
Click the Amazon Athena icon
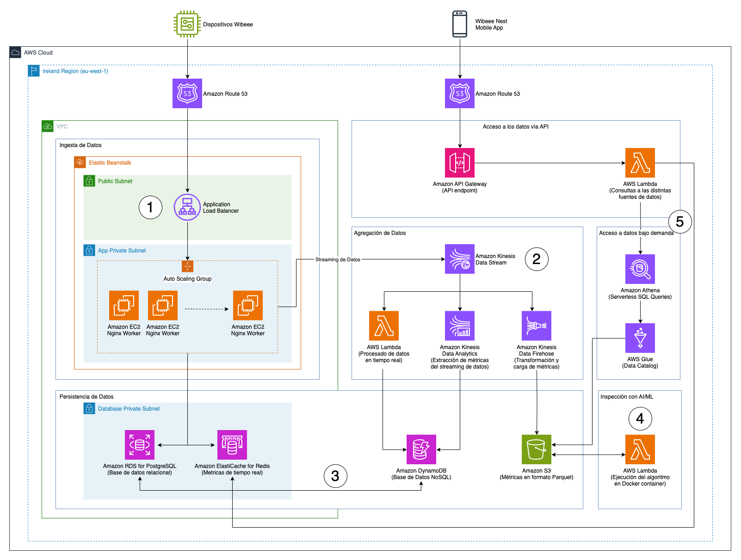click(640, 269)
